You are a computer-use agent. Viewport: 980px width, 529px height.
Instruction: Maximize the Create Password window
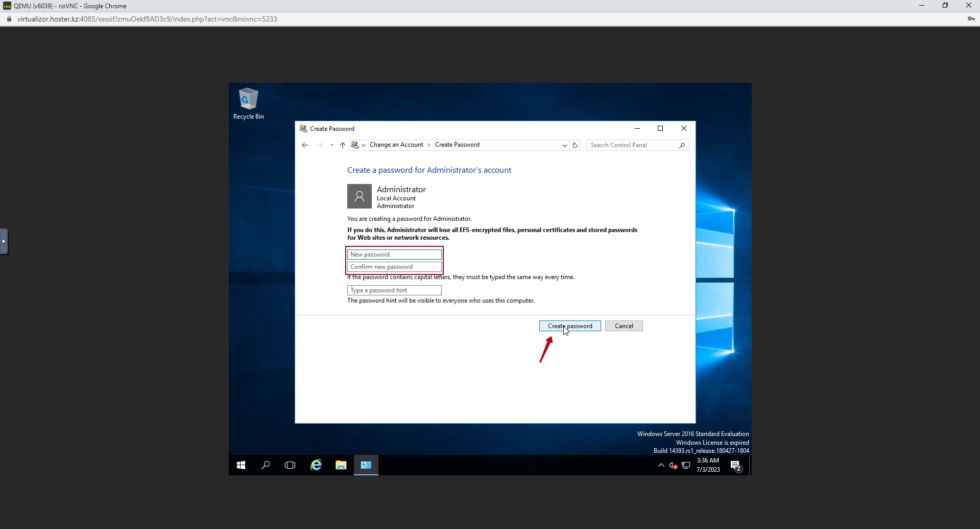(x=660, y=129)
